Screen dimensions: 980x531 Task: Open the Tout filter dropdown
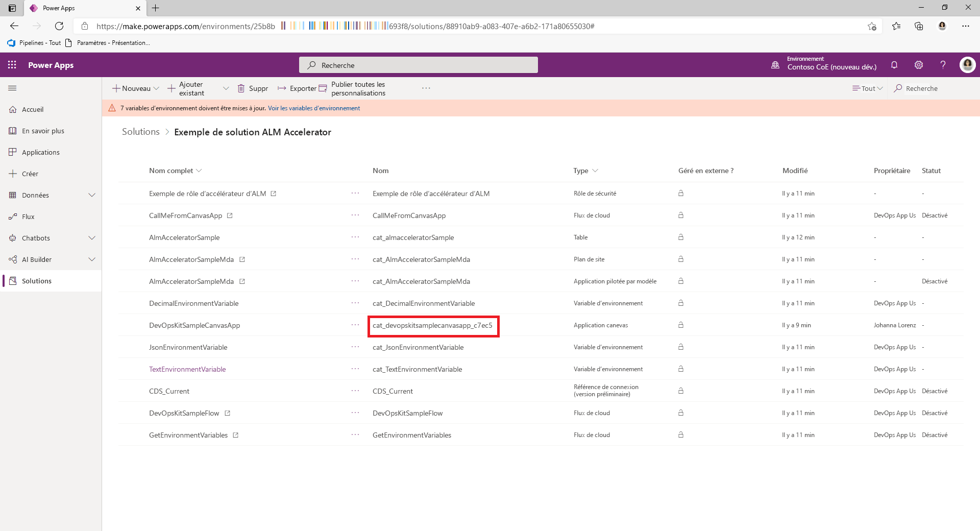tap(867, 88)
